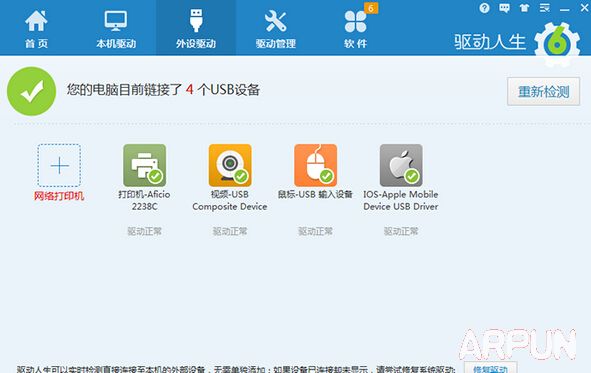Select the 外设驱动 tab

coord(196,29)
